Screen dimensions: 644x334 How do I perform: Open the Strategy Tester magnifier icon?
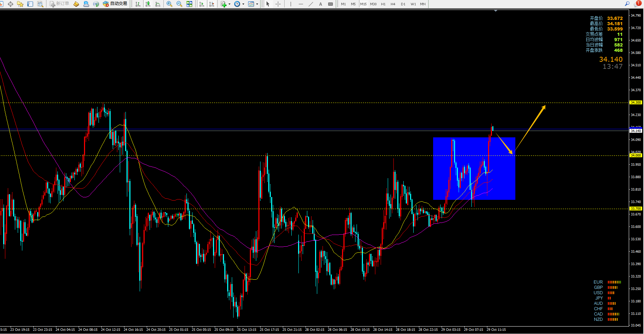pyautogui.click(x=40, y=4)
